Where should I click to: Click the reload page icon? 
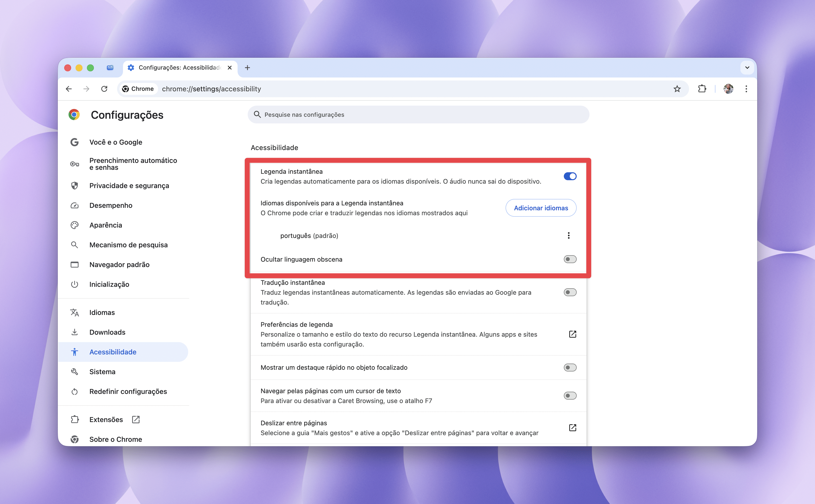click(x=104, y=89)
